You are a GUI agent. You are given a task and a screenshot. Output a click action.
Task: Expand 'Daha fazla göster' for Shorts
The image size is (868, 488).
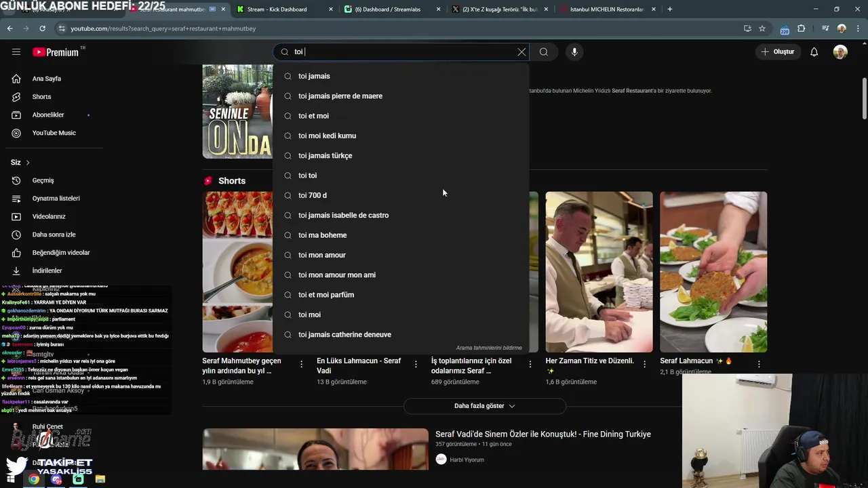click(484, 406)
